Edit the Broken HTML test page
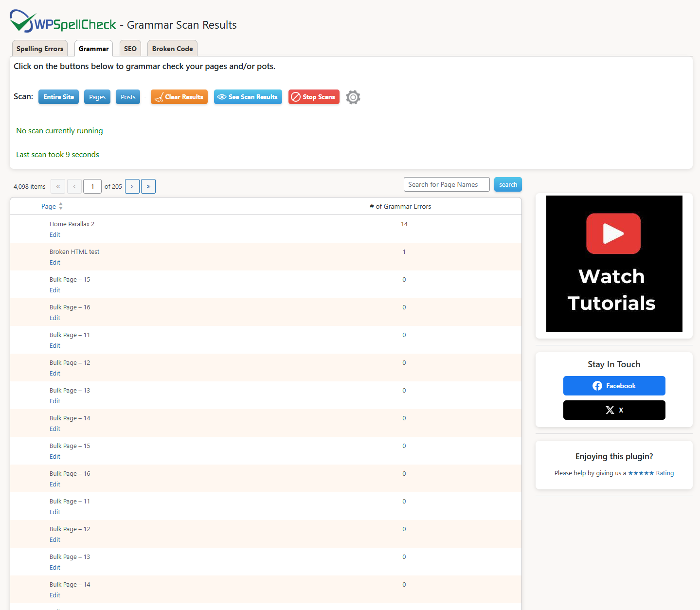Viewport: 700px width, 610px height. coord(55,262)
